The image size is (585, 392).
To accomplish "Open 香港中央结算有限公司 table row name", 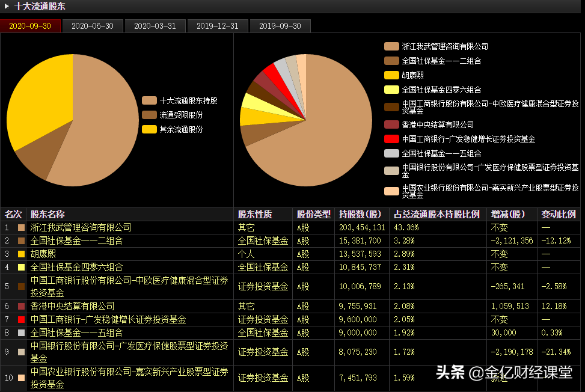I will pyautogui.click(x=72, y=306).
